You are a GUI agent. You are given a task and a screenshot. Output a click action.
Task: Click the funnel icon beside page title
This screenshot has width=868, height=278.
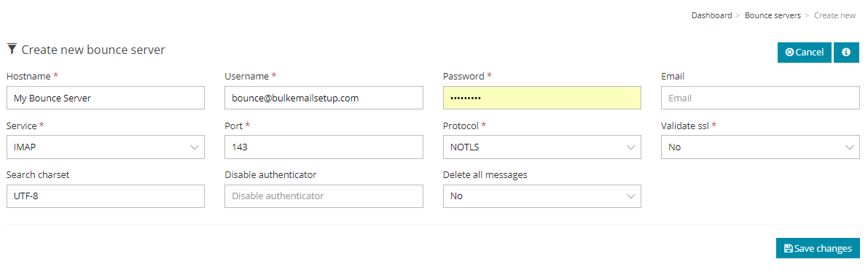click(x=12, y=50)
